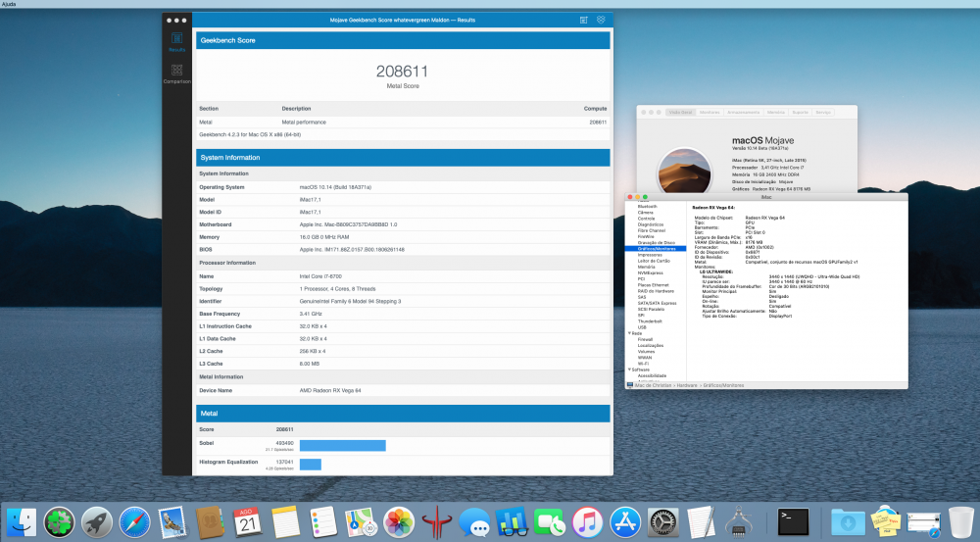This screenshot has width=980, height=542.
Task: Open the Results view in Geekbench sidebar
Action: click(x=176, y=42)
